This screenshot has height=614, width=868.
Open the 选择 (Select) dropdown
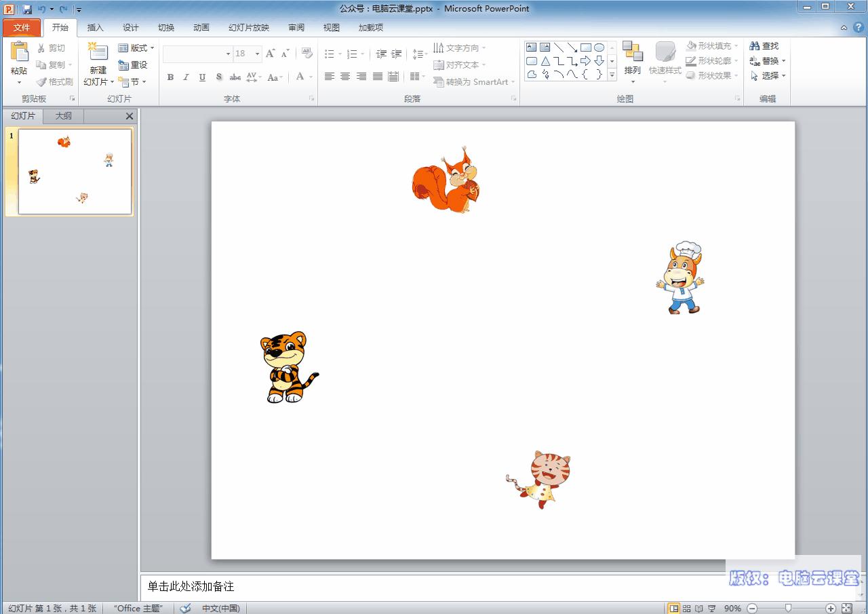click(x=768, y=76)
